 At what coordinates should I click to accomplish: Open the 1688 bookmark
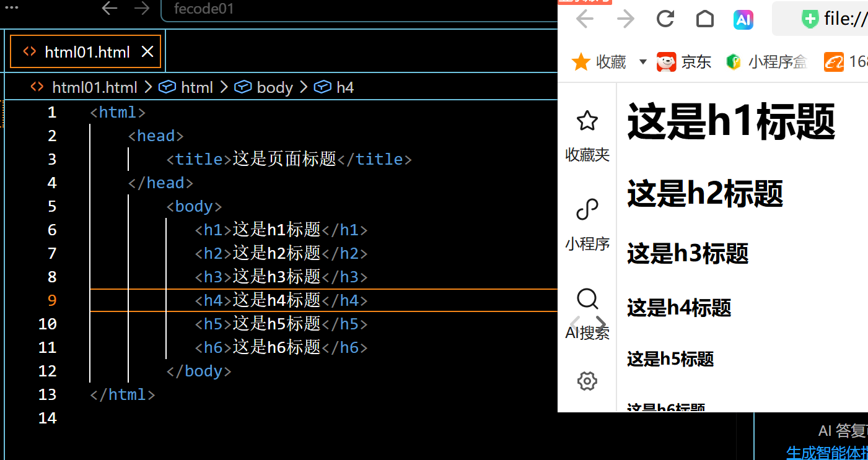pos(846,62)
